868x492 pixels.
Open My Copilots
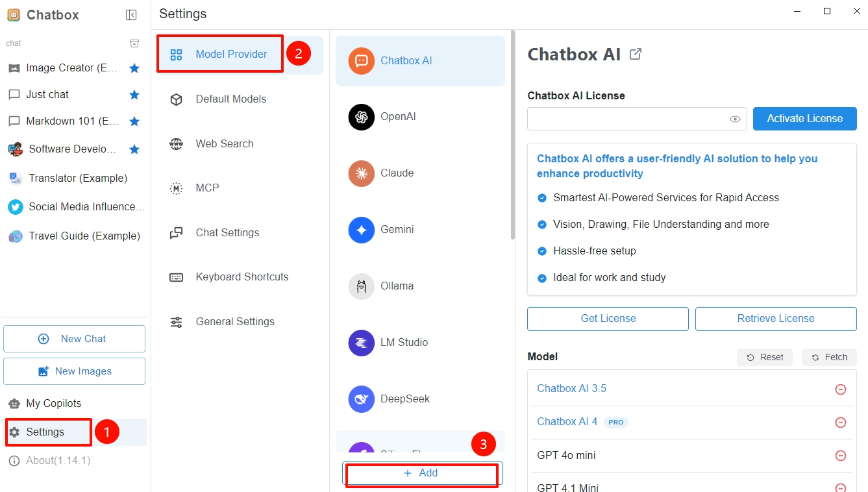coord(75,404)
